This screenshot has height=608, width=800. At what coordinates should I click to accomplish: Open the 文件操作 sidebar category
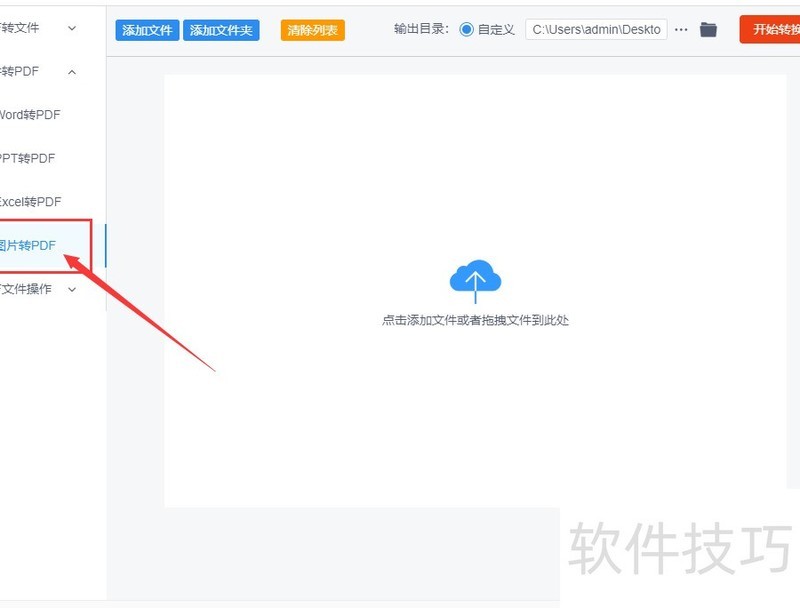click(26, 289)
